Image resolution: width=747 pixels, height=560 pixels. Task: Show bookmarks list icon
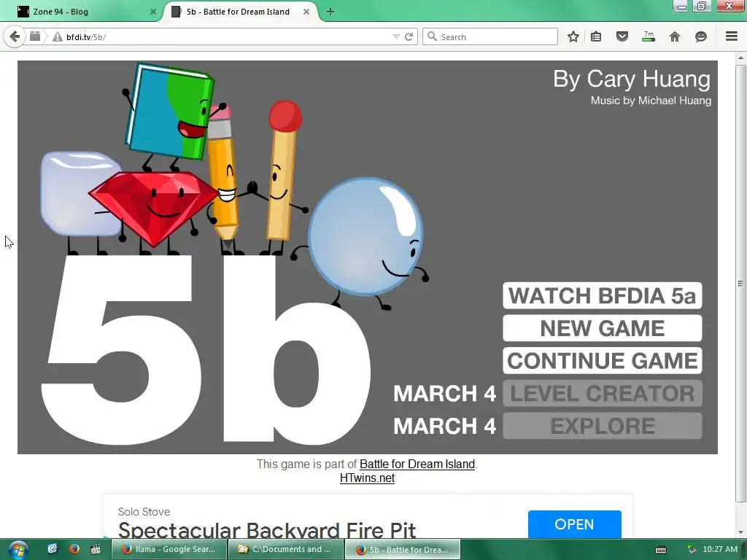[596, 36]
